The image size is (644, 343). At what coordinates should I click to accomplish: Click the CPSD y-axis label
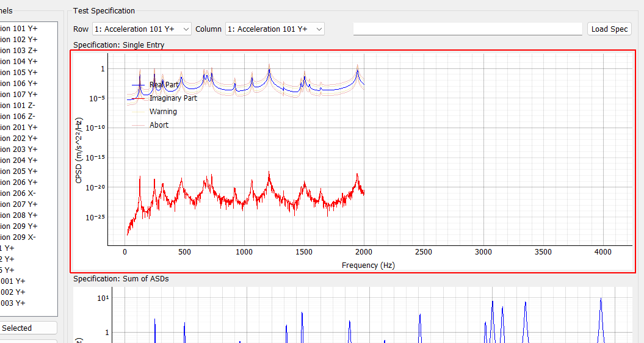coord(79,150)
